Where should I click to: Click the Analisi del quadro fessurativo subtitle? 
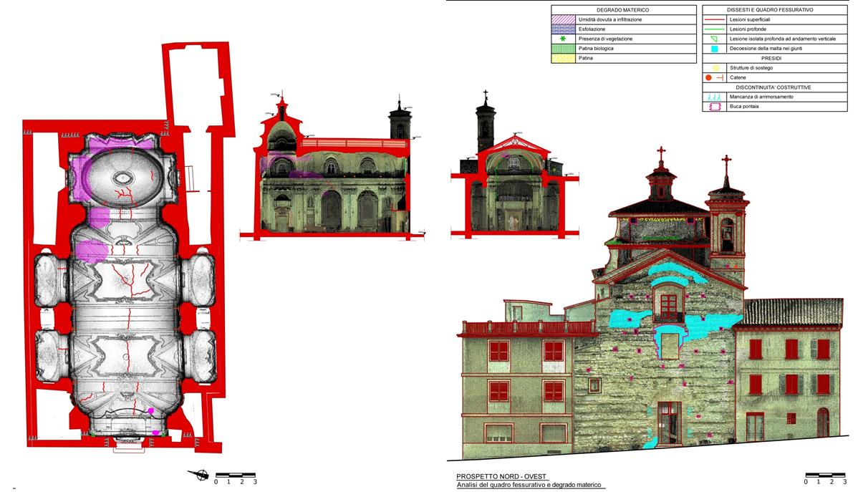[530, 486]
